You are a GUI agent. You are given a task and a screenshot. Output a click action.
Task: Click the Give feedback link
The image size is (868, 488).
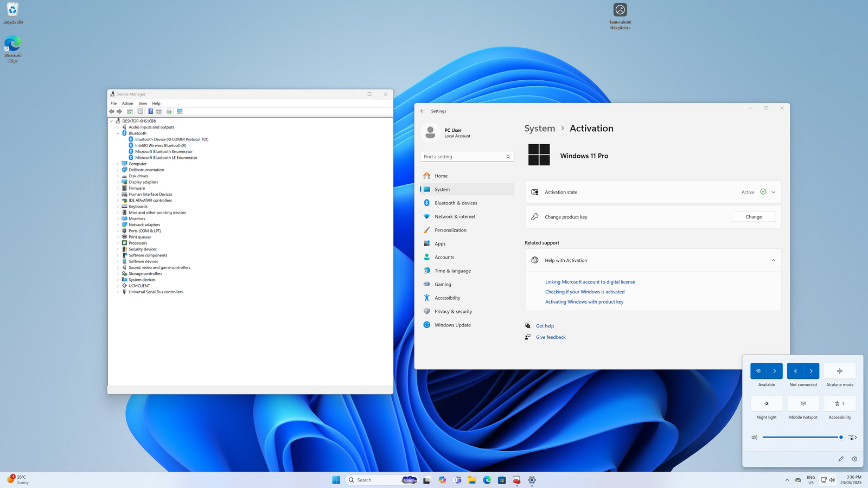click(x=551, y=337)
